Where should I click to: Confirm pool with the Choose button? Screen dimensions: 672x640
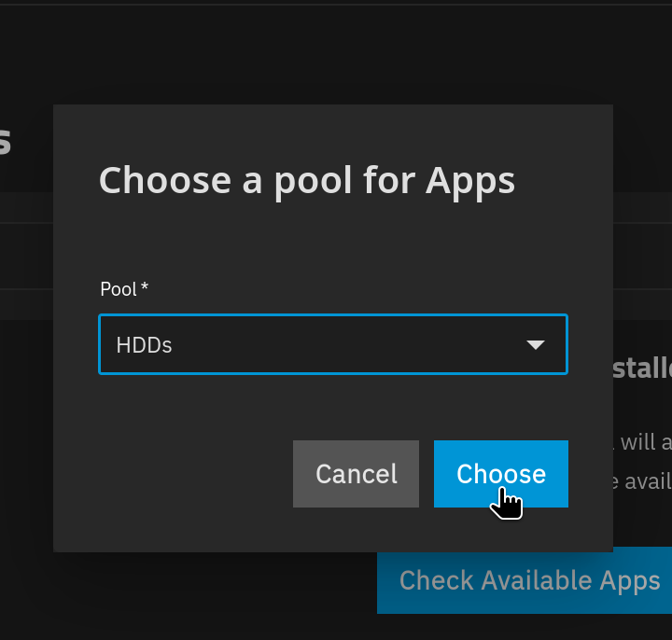pos(501,474)
